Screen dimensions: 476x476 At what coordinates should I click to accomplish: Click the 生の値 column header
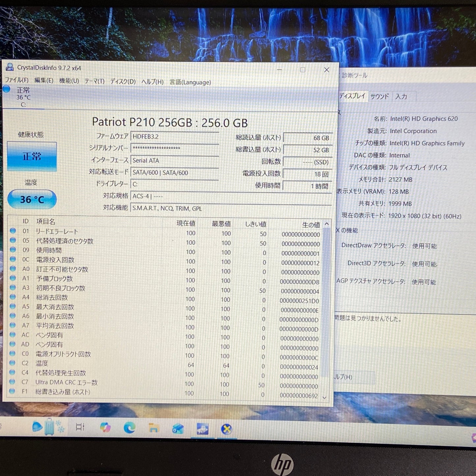(311, 225)
